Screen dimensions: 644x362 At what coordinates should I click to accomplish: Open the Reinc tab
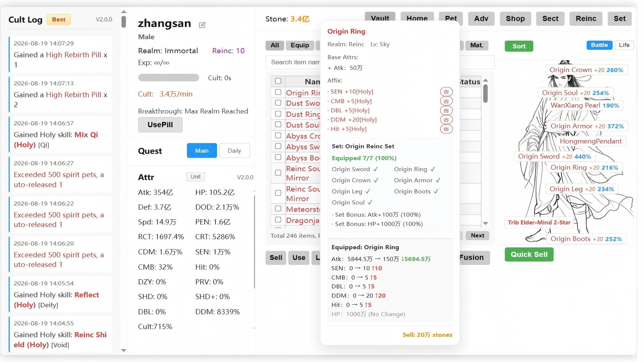[x=586, y=19]
